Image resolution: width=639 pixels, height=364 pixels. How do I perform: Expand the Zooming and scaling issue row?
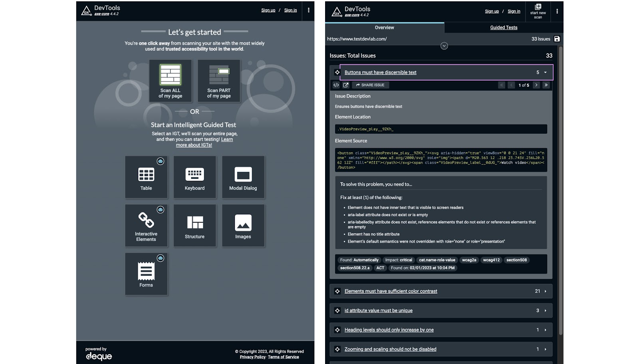pos(545,349)
